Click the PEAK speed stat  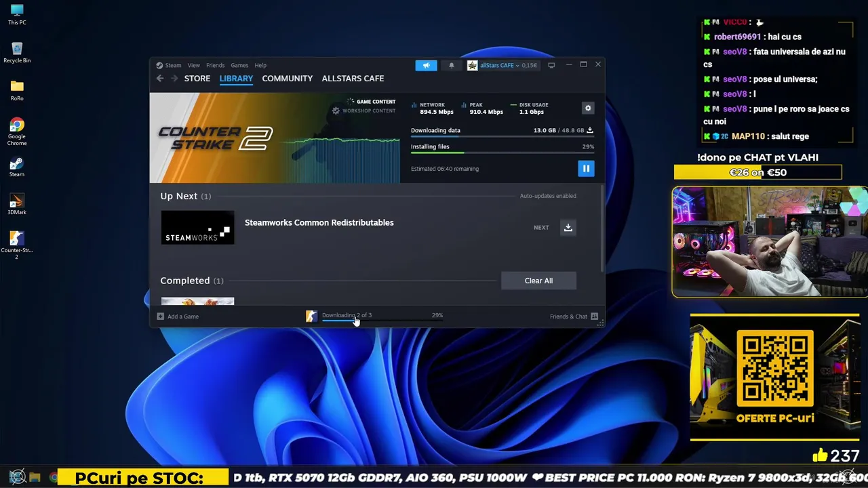click(481, 108)
